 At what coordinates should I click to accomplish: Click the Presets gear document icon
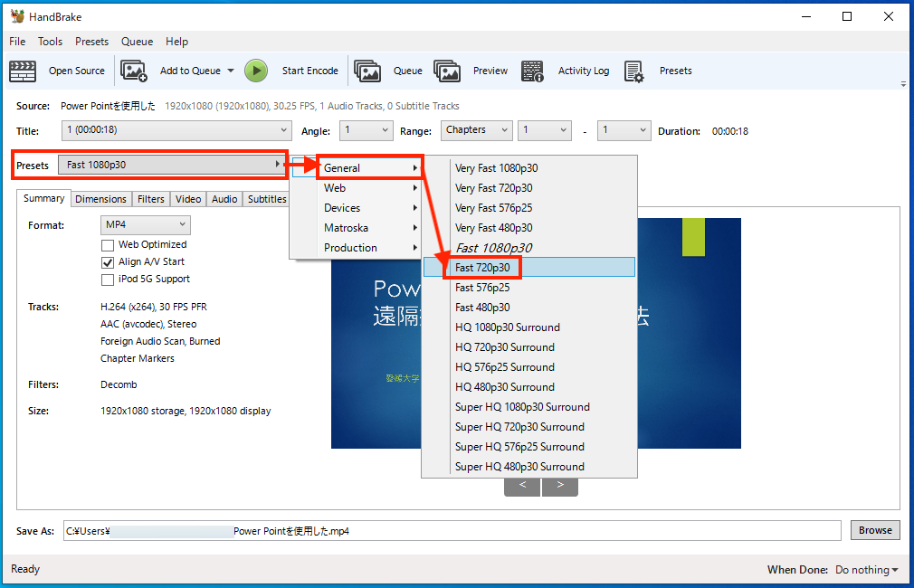633,71
